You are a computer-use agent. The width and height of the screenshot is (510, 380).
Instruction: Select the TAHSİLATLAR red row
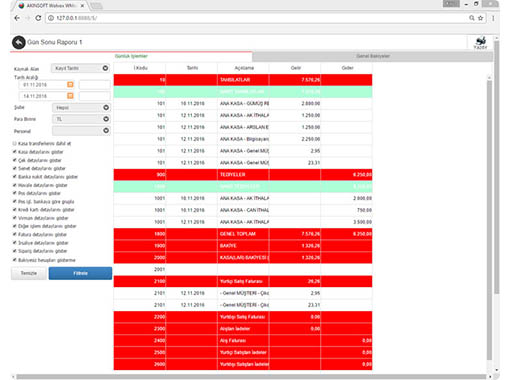click(x=243, y=80)
